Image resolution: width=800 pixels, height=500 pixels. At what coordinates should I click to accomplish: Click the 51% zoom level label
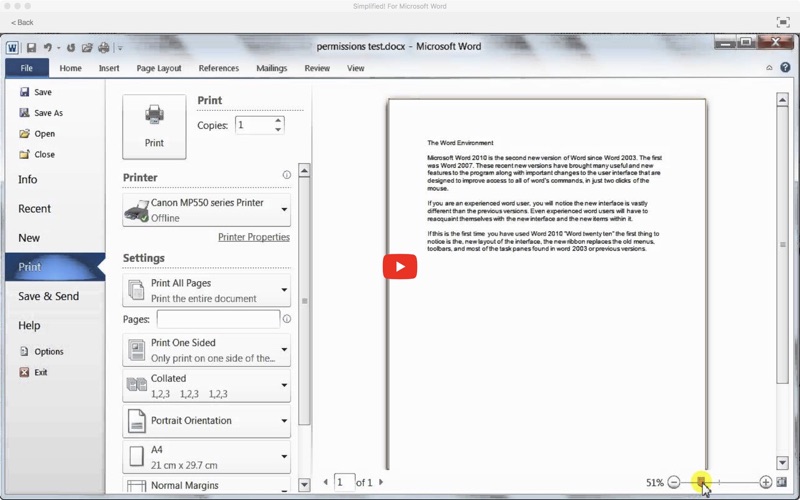pos(655,483)
